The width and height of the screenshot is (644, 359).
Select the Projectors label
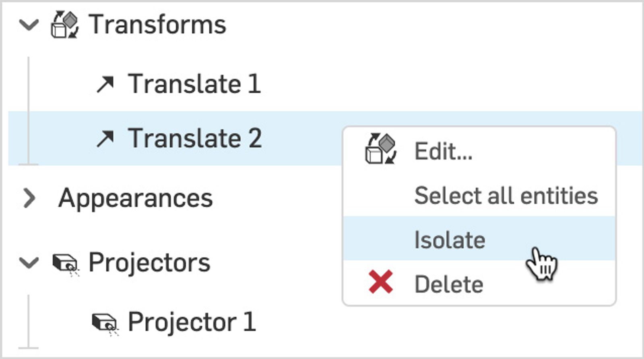point(149,263)
